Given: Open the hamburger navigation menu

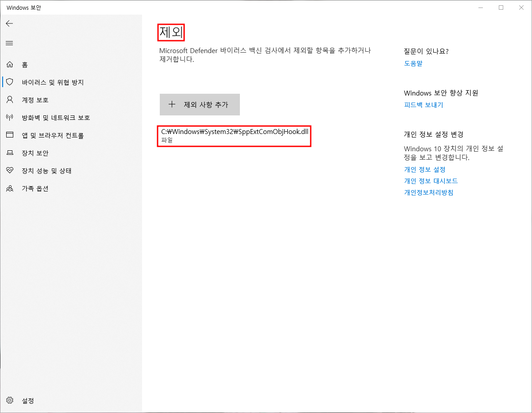Looking at the screenshot, I should click(9, 43).
